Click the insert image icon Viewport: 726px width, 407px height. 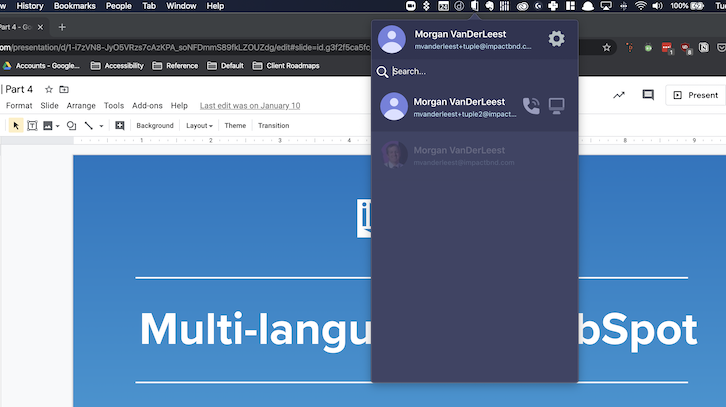(x=48, y=126)
